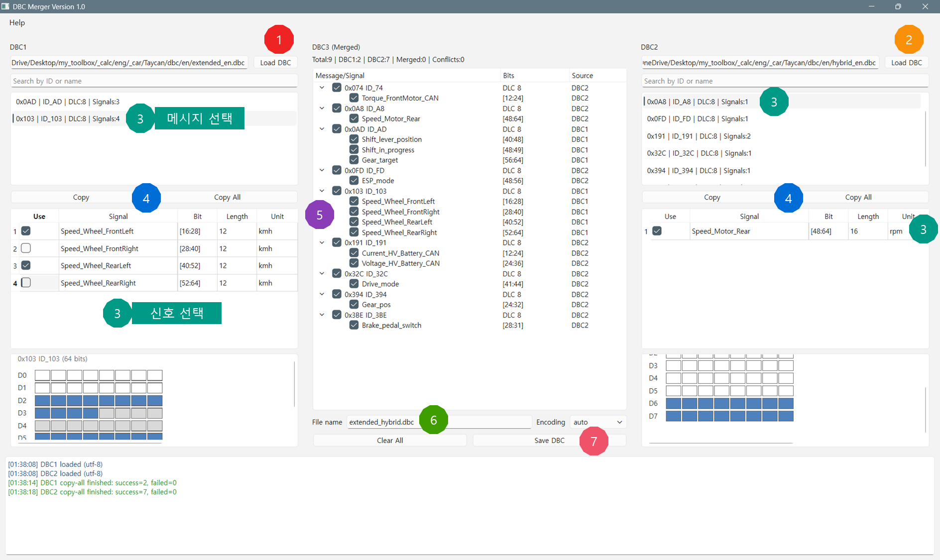The width and height of the screenshot is (940, 560).
Task: Collapse the 0x191 ID_191 tree node
Action: (322, 242)
